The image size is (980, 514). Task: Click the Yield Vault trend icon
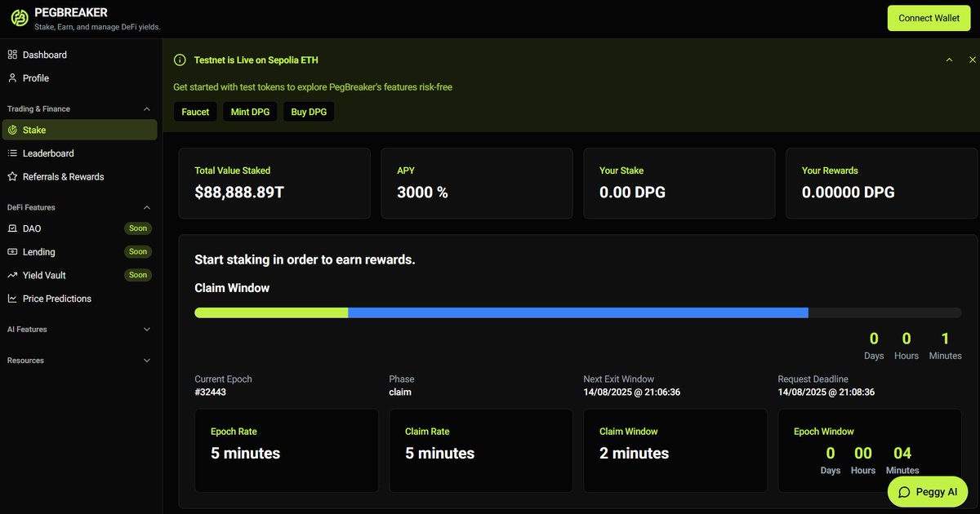point(12,275)
